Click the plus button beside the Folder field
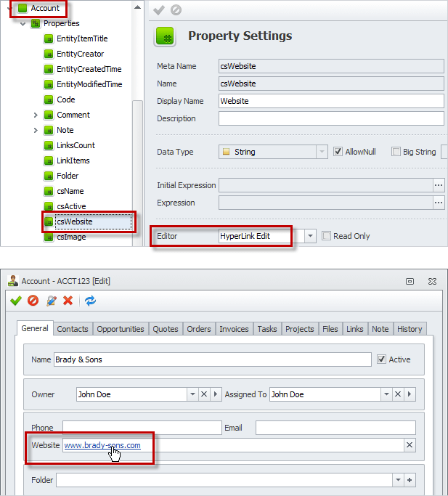This screenshot has width=448, height=496. tap(410, 480)
